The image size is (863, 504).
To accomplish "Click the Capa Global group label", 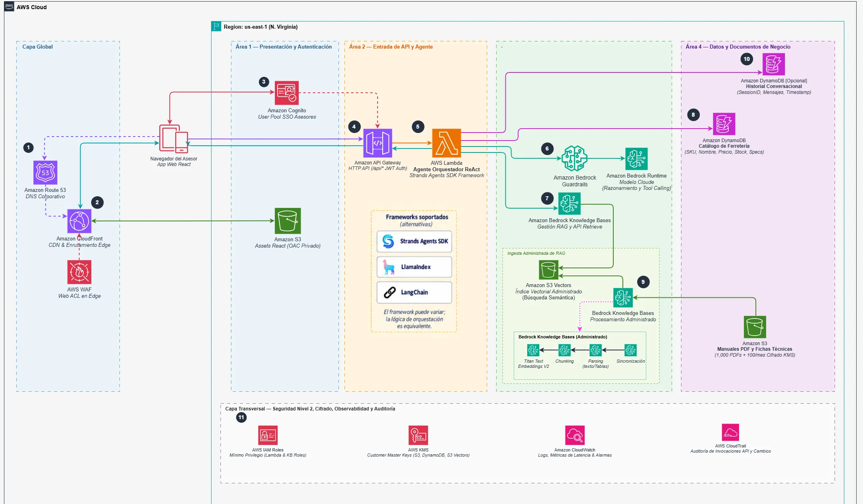I will (x=37, y=47).
